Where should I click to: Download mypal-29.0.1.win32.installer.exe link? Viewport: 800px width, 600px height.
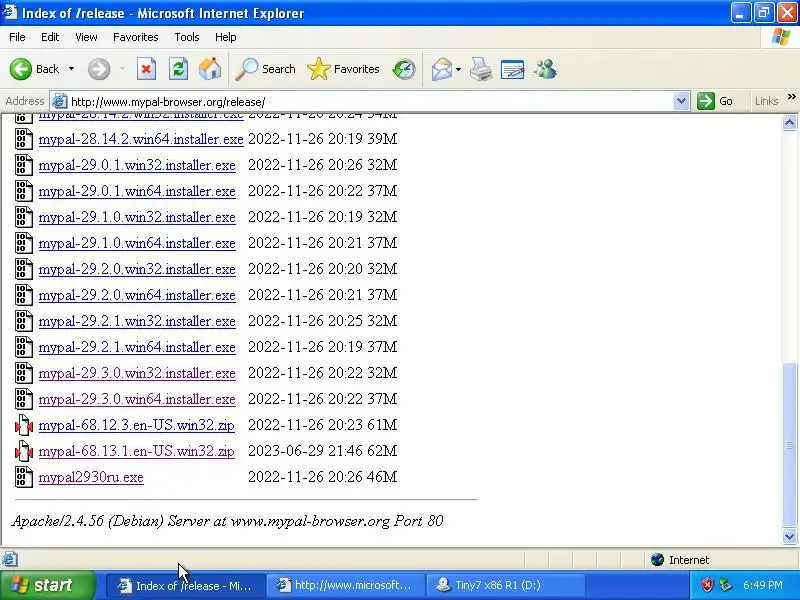tap(137, 165)
